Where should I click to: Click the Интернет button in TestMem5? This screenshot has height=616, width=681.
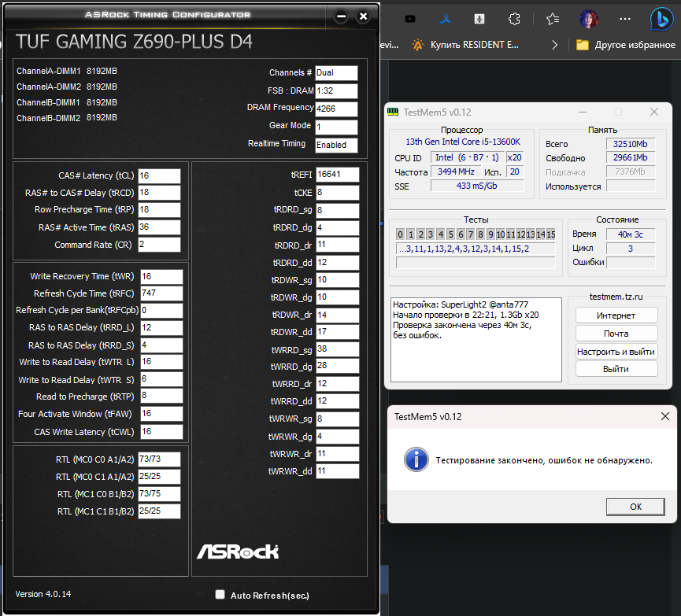click(616, 315)
